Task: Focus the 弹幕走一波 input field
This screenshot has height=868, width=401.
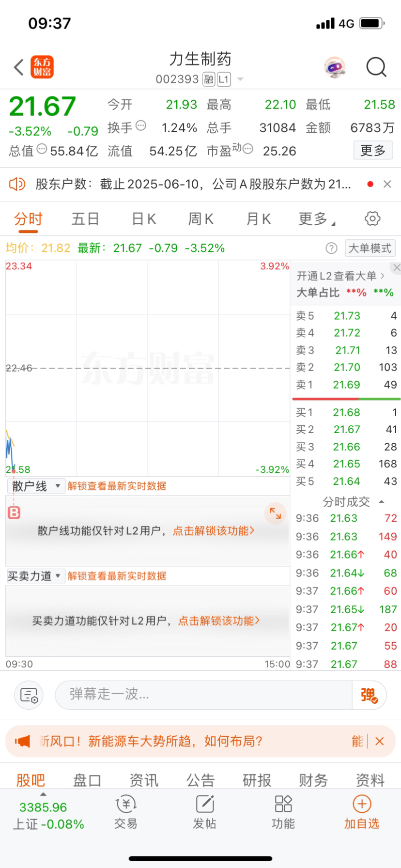Action: [x=203, y=695]
